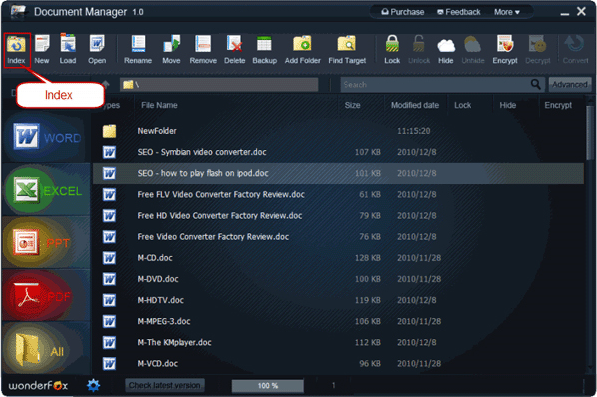Click the Hide cloud icon
The image size is (597, 397).
(446, 45)
